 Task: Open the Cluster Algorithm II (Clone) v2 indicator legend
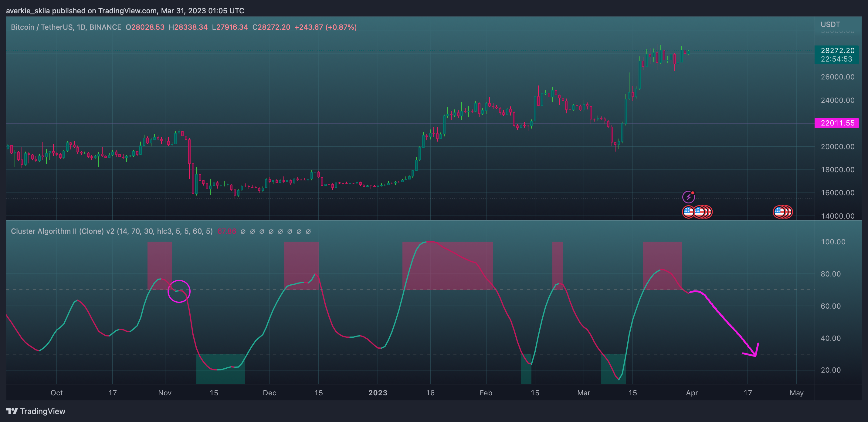click(x=111, y=231)
